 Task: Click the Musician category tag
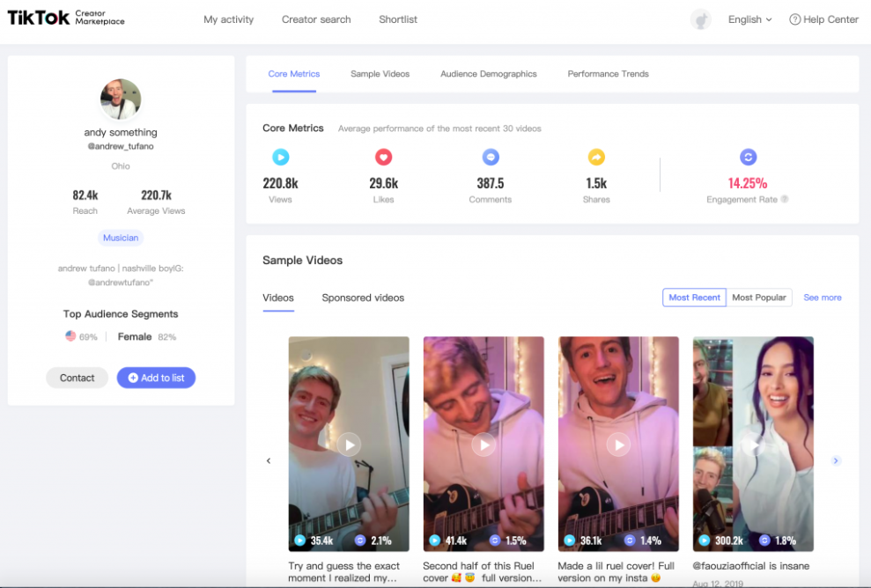tap(121, 238)
